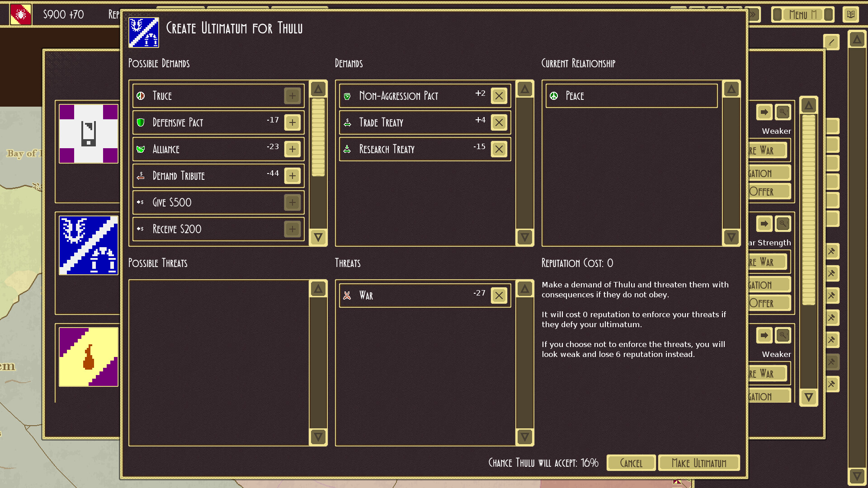Add Defensive Pact to the demands list
Screen dimensions: 868x488
click(292, 122)
